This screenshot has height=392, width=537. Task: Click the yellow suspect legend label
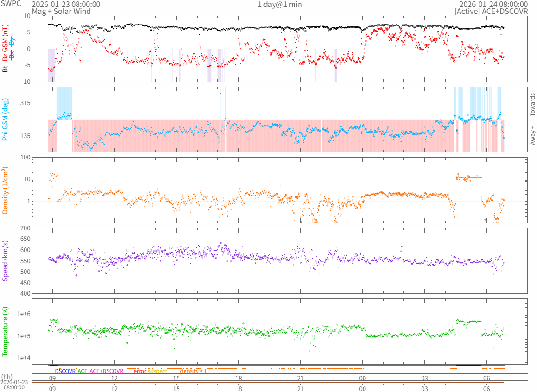tap(157, 371)
